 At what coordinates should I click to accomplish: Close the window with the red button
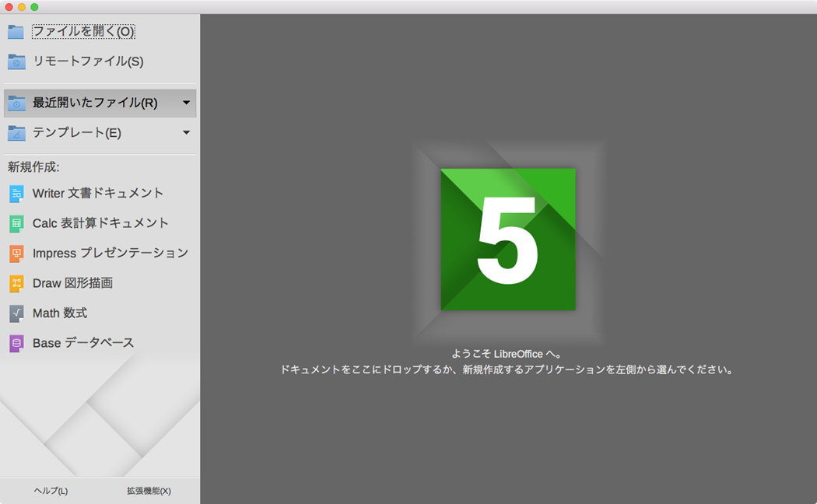click(x=9, y=7)
